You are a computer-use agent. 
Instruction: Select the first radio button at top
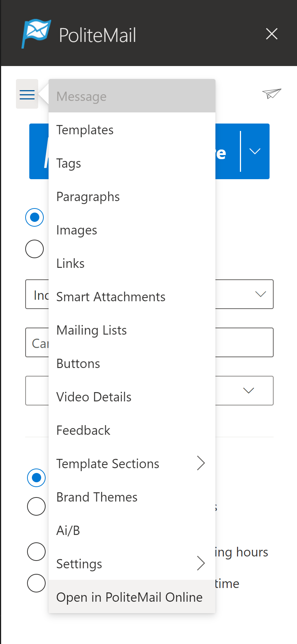[x=34, y=217]
